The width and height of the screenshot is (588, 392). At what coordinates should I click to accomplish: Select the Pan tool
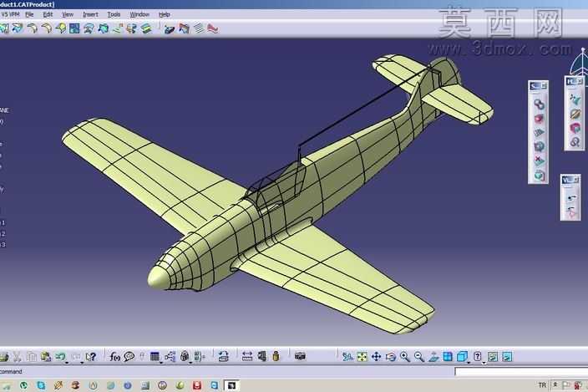point(376,356)
